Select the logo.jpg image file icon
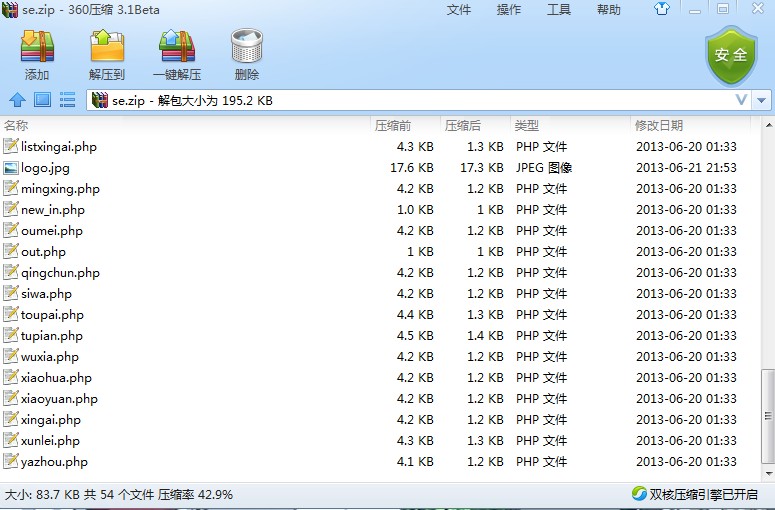Screen dimensions: 775x510 tap(11, 168)
